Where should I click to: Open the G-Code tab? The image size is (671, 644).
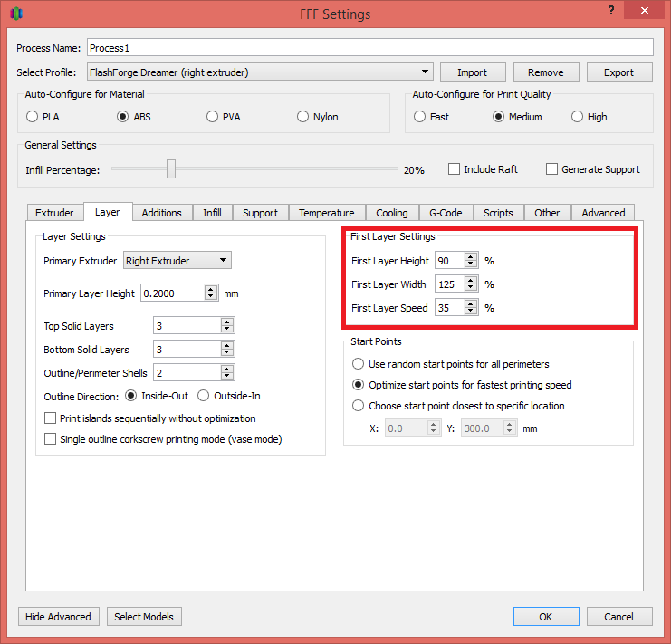pos(446,213)
